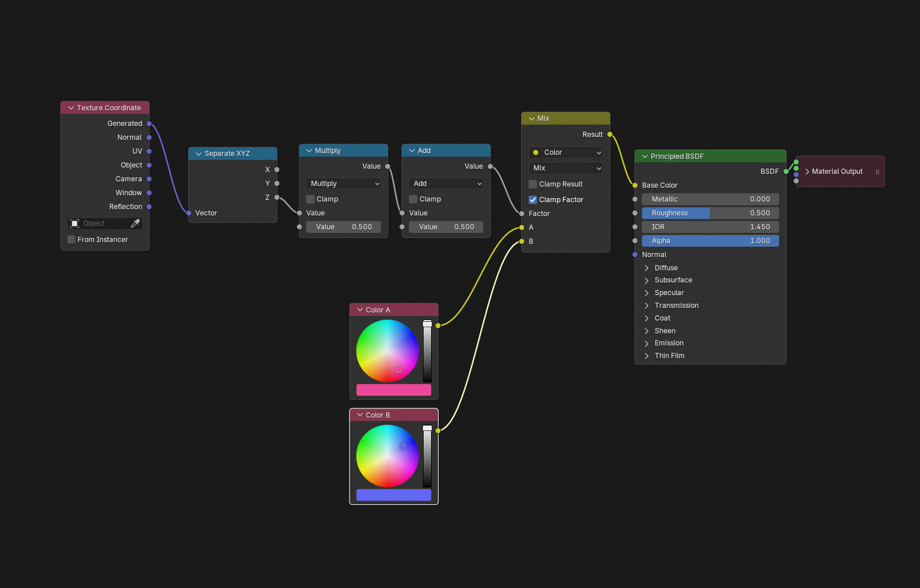Disable Clamp Factor in Mix node
The width and height of the screenshot is (920, 588).
click(x=533, y=200)
